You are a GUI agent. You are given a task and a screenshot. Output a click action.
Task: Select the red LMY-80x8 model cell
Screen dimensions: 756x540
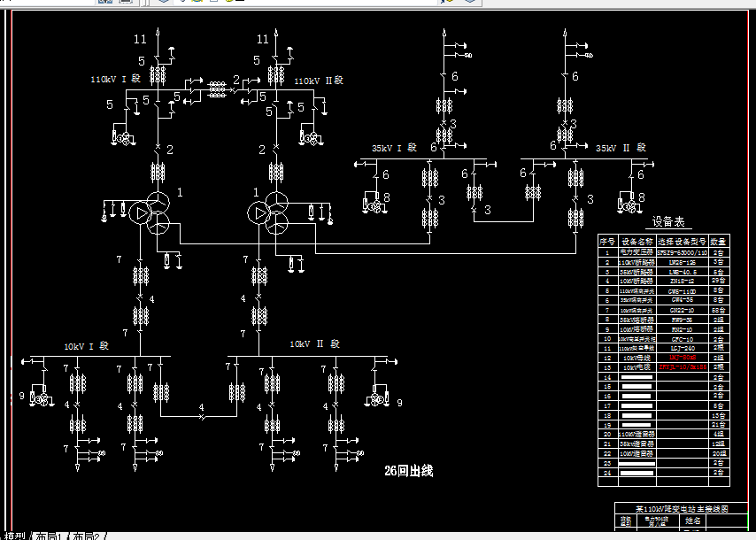coord(683,358)
